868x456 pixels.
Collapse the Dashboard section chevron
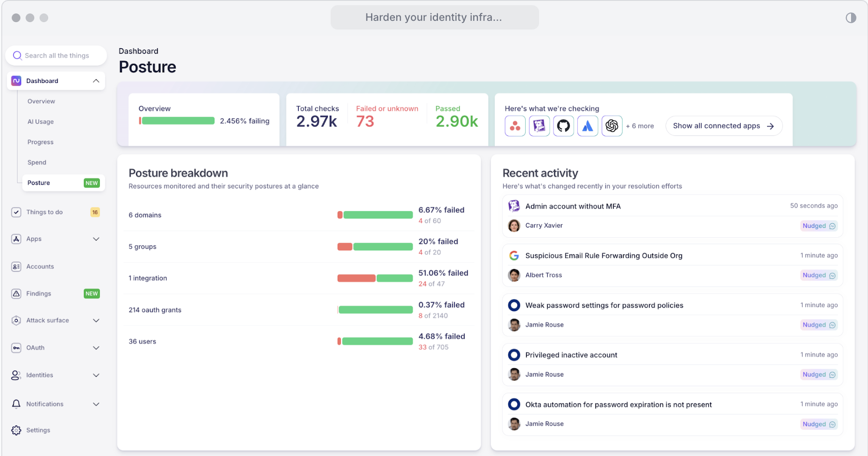click(x=96, y=81)
